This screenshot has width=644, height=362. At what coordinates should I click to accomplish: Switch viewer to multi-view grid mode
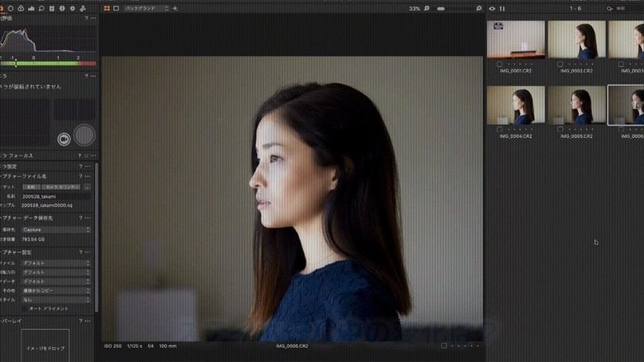[107, 8]
